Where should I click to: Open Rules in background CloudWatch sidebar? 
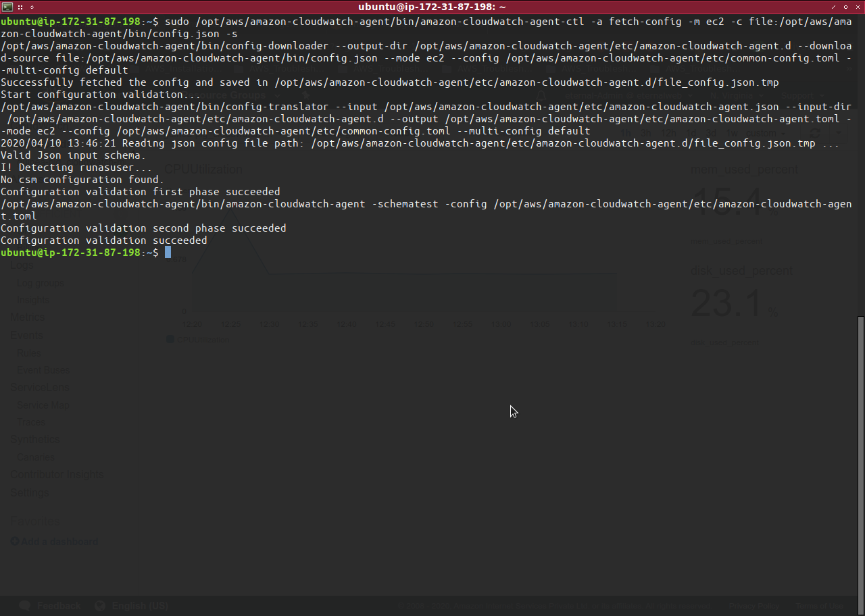click(29, 353)
